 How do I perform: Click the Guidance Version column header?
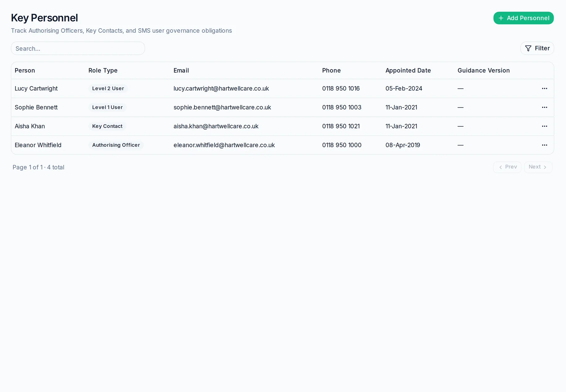pos(484,70)
